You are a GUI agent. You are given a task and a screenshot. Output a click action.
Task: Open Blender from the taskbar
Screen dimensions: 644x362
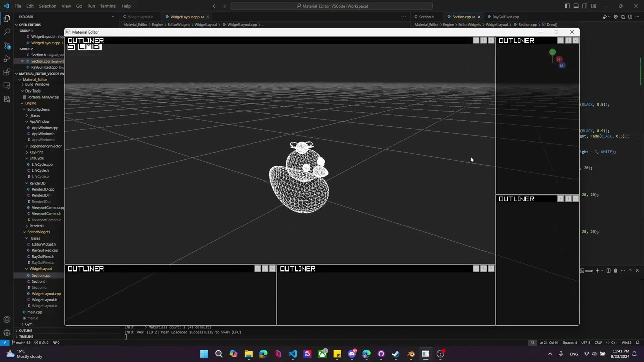(x=411, y=354)
